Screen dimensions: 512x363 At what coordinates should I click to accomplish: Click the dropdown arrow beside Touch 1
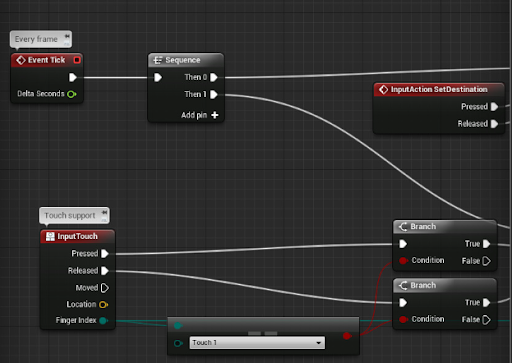pos(319,343)
